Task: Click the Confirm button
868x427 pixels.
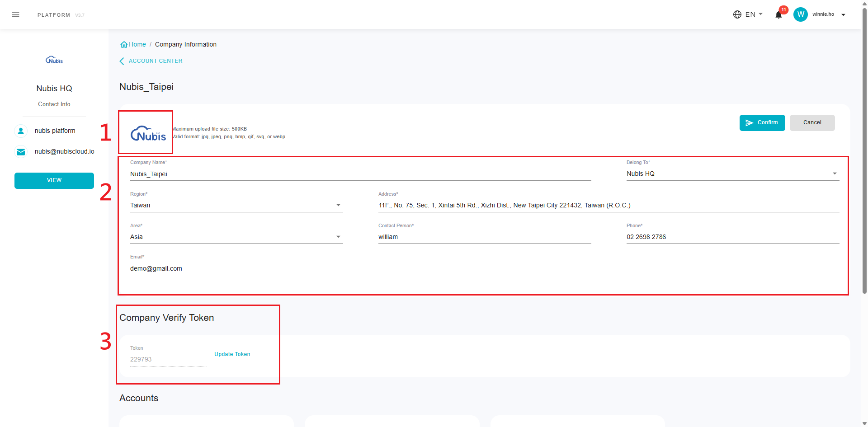Action: (x=762, y=123)
